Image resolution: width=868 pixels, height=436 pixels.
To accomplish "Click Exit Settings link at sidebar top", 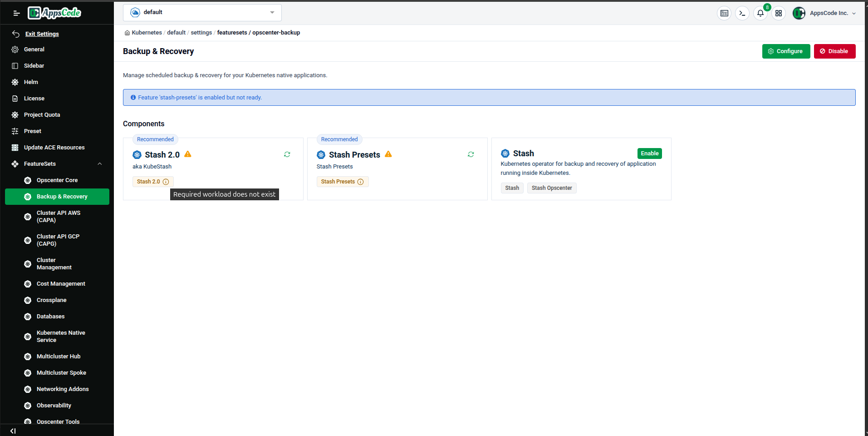I will (x=42, y=34).
